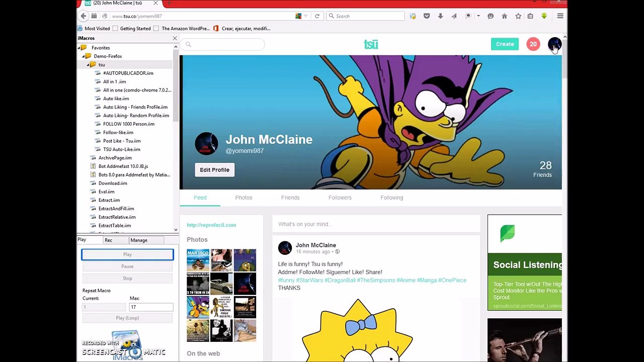Viewport: 644px width, 362px height.
Task: Open the user avatar menu in the header
Action: (x=554, y=44)
